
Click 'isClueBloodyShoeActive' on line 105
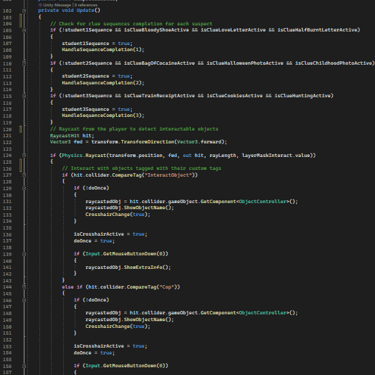[x=156, y=30]
